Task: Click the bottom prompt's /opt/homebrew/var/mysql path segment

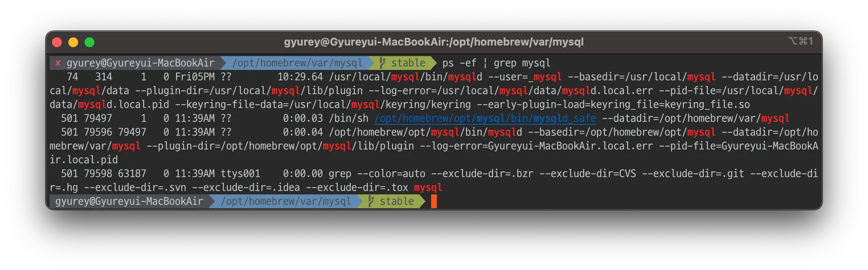Action: pyautogui.click(x=286, y=201)
